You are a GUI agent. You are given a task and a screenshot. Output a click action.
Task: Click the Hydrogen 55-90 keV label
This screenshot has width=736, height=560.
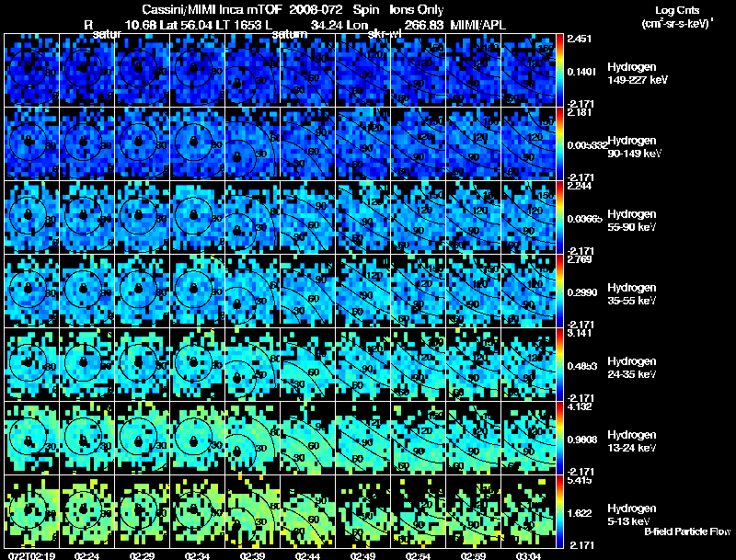pyautogui.click(x=632, y=221)
